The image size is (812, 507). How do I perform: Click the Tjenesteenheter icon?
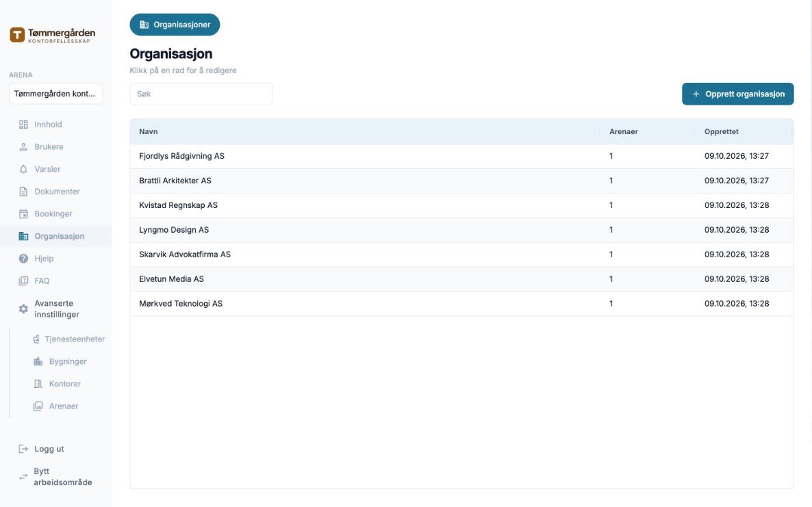36,339
